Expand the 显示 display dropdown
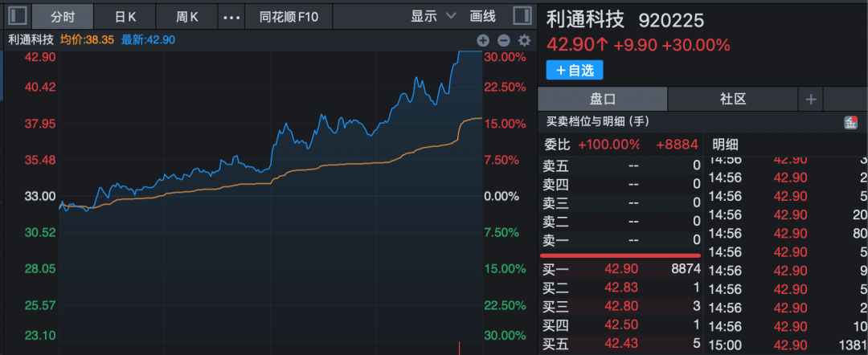This screenshot has height=355, width=868. (432, 16)
